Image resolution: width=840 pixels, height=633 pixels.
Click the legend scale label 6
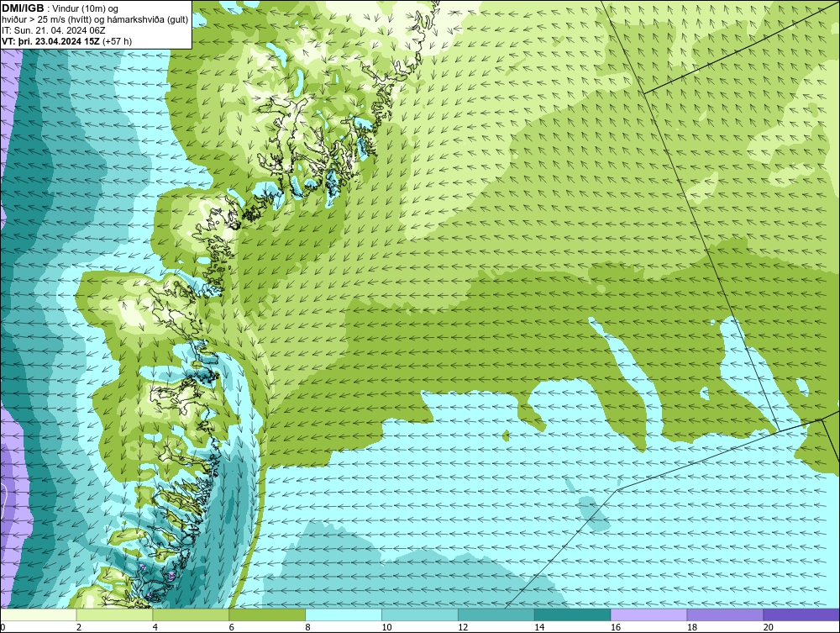(232, 627)
